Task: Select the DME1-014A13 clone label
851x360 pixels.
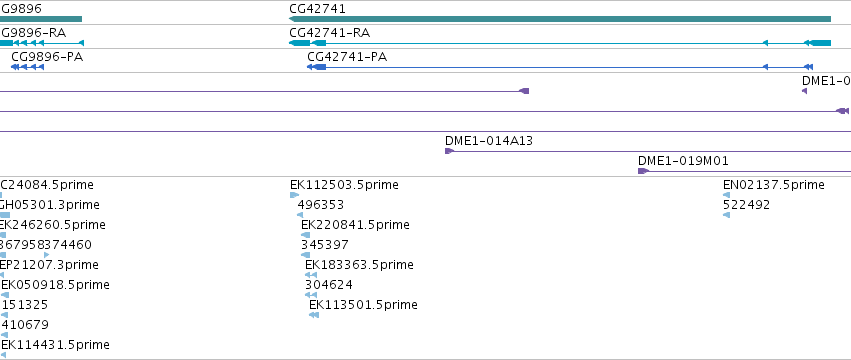Action: tap(488, 141)
